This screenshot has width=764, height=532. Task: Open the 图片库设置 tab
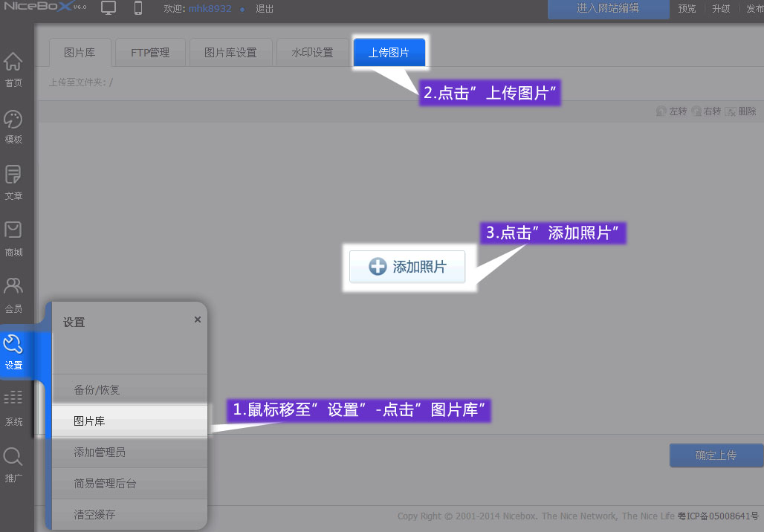[230, 53]
